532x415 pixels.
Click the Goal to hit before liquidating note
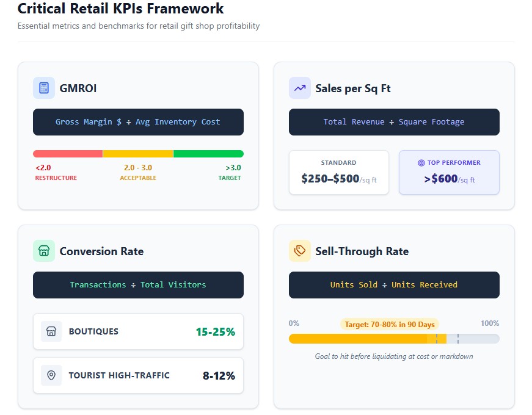(x=394, y=356)
